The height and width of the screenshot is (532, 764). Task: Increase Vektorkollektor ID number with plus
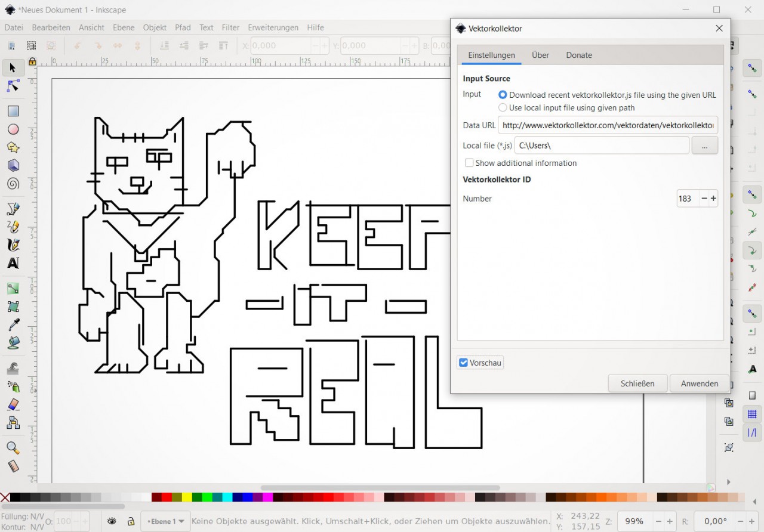713,199
